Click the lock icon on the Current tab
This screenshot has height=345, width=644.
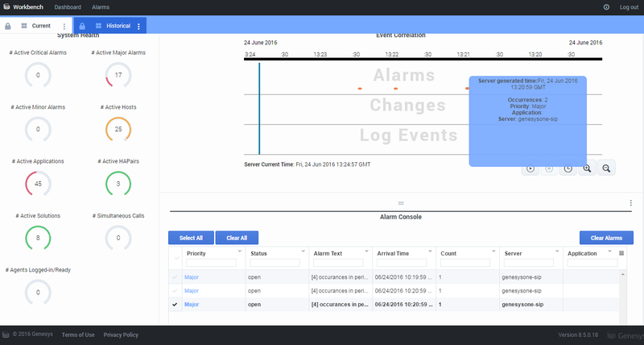(x=8, y=26)
